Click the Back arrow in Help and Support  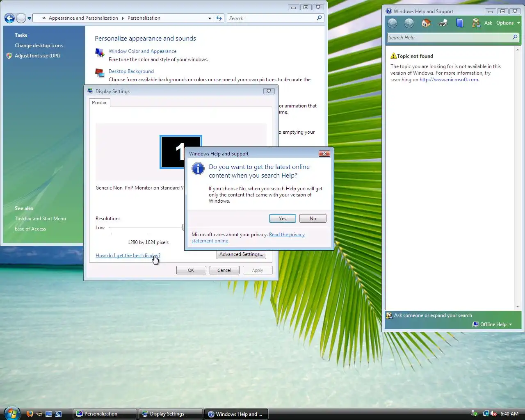pyautogui.click(x=393, y=23)
